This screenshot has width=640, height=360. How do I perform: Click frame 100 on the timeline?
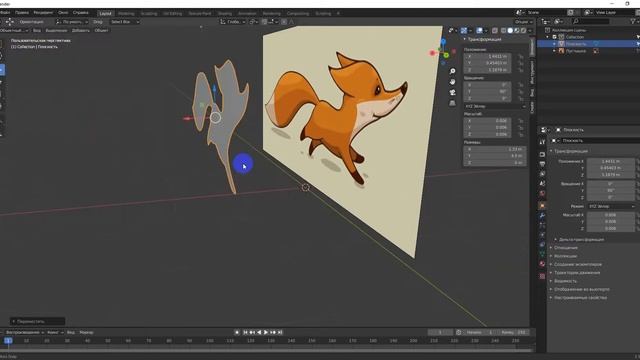[210, 340]
